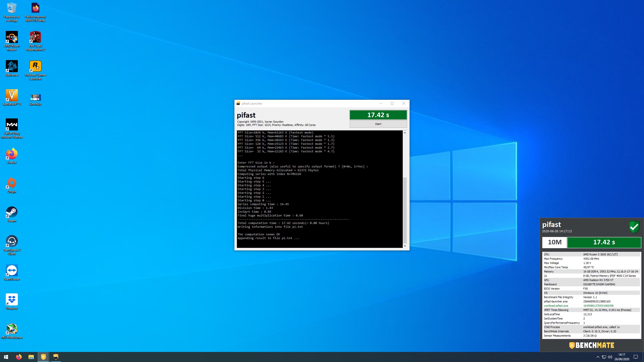
Task: Switch to pifast console taskbar item
Action: [56, 357]
